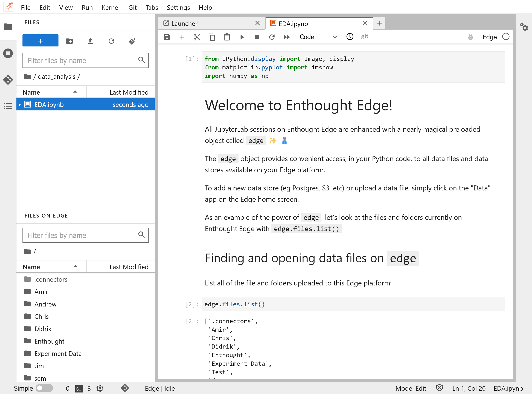Screen dimensions: 532x394
Task: Refresh the file list
Action: click(111, 41)
